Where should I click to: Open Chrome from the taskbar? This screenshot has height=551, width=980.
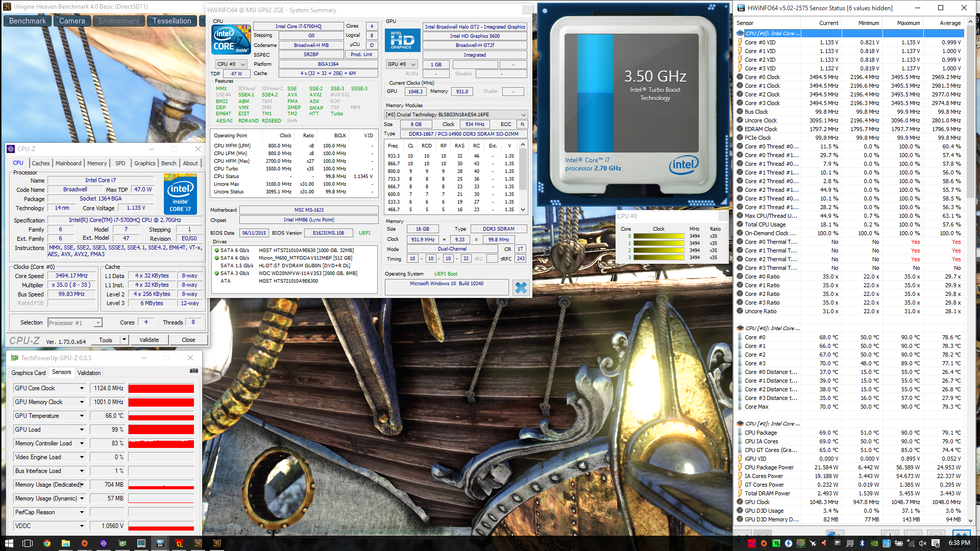tap(47, 543)
